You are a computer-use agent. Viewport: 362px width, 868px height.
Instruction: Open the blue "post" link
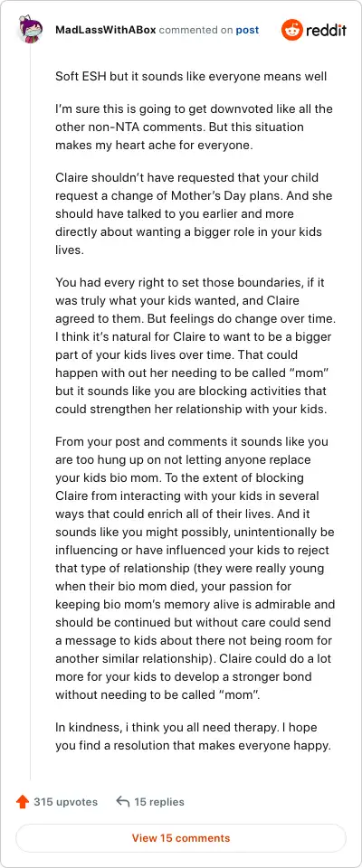247,30
